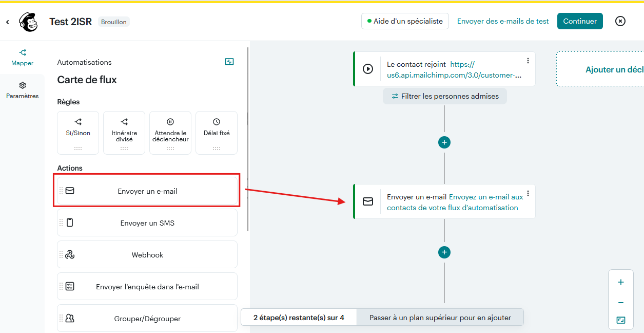Click Envoyer des e-mails de test link
This screenshot has height=333, width=644.
[x=503, y=21]
